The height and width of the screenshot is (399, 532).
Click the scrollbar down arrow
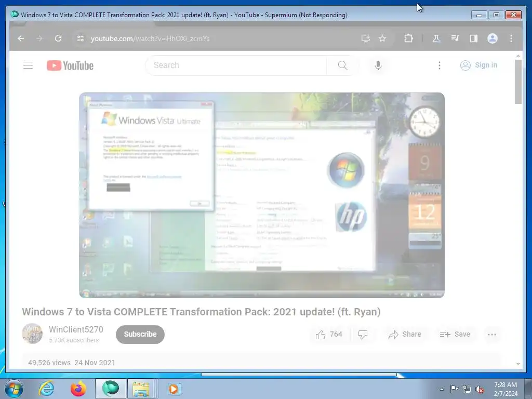point(518,364)
